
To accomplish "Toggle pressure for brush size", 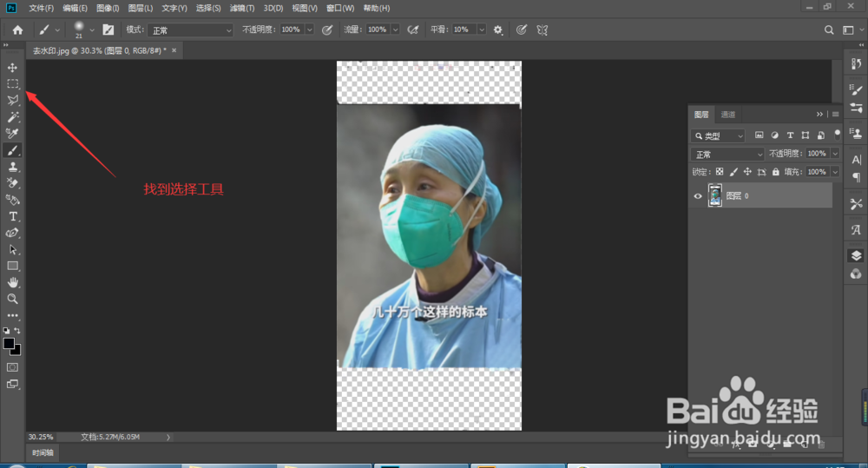I will 522,30.
